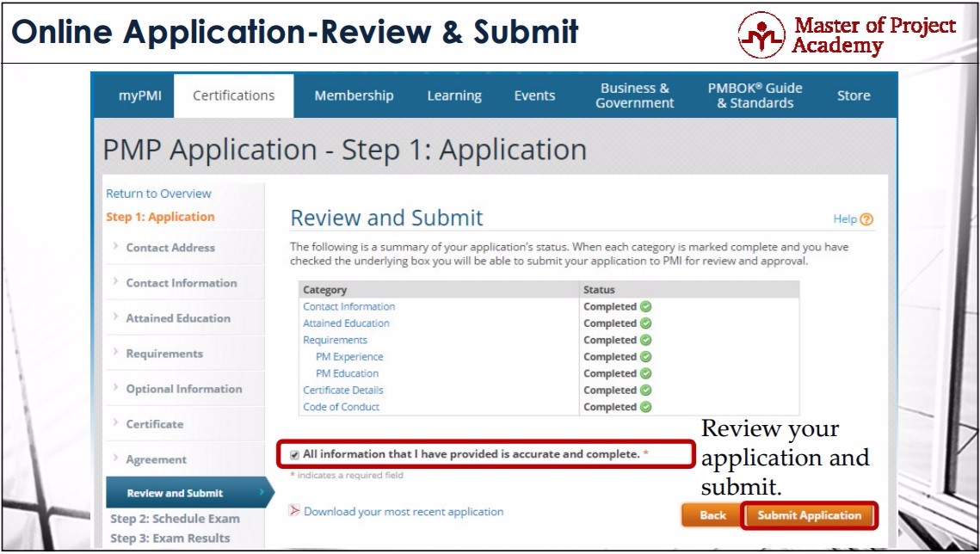The height and width of the screenshot is (554, 980).
Task: Open the Store tab
Action: click(x=854, y=95)
